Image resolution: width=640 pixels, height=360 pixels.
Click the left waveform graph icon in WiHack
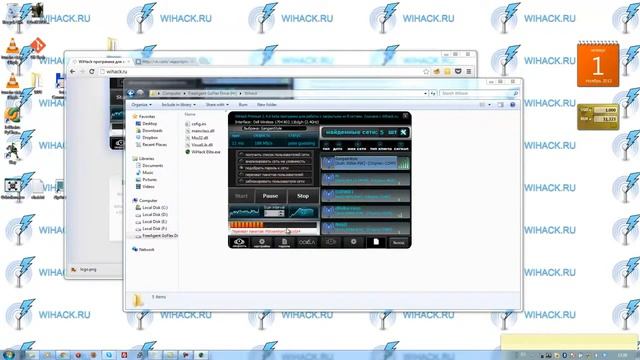[x=244, y=212]
